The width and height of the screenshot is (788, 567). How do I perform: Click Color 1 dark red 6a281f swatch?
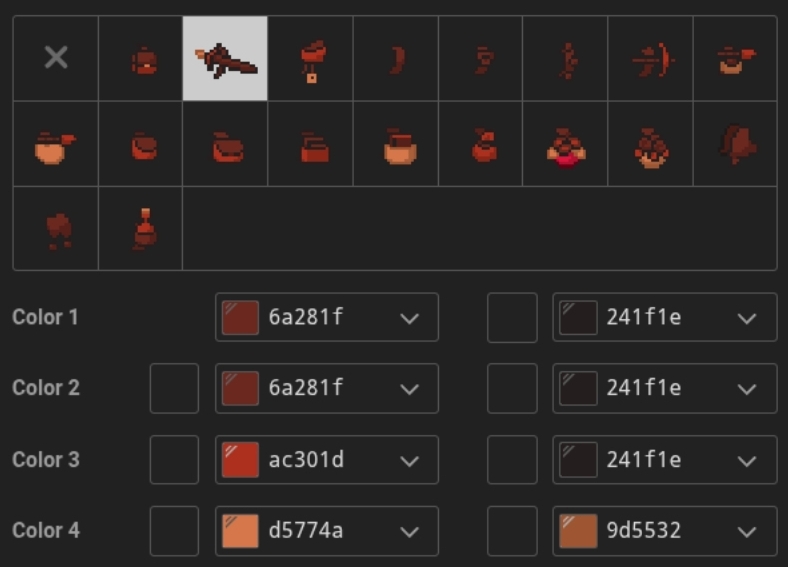[x=240, y=318]
